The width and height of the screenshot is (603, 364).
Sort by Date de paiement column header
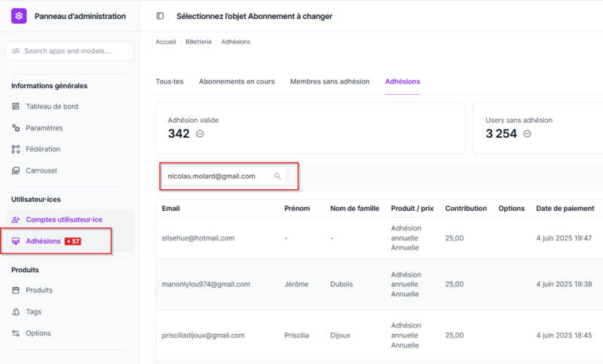tap(565, 208)
